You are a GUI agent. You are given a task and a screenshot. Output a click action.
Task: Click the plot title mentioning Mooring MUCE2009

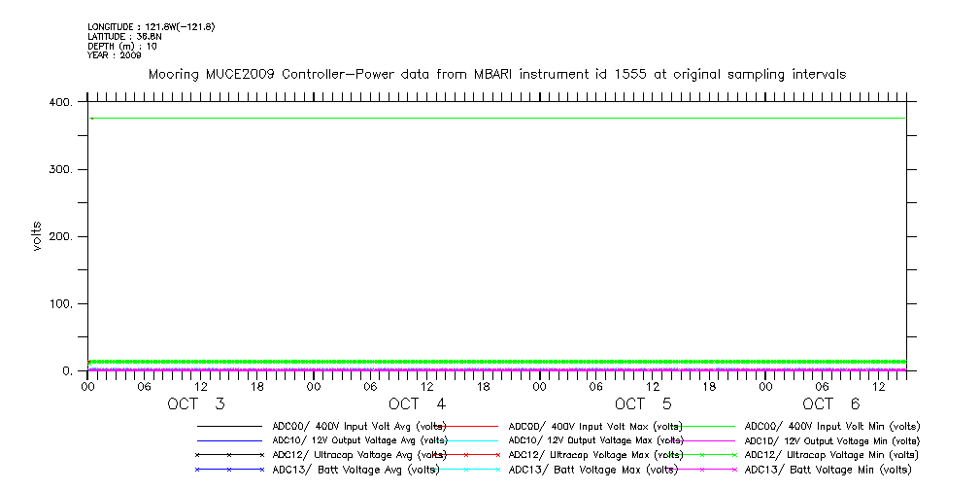(496, 74)
